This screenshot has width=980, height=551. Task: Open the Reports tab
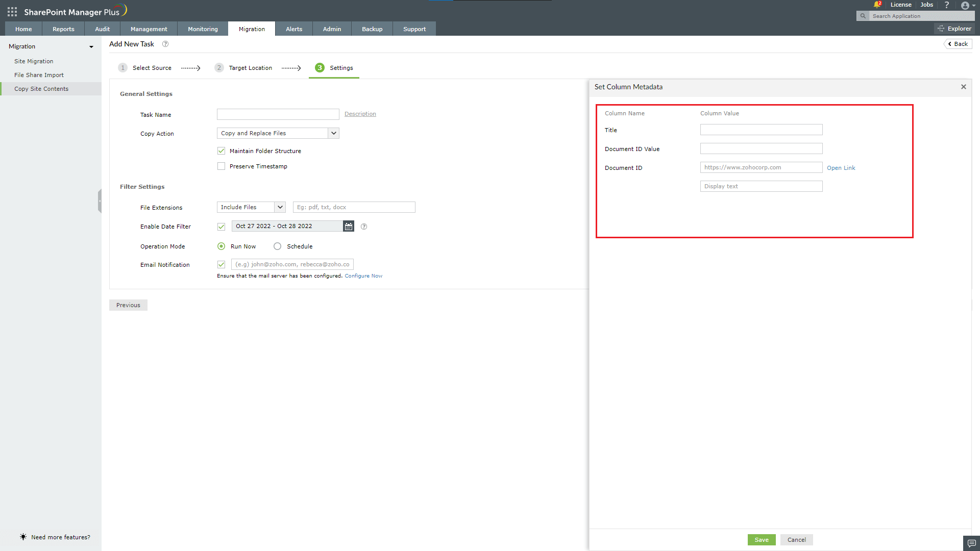tap(63, 29)
